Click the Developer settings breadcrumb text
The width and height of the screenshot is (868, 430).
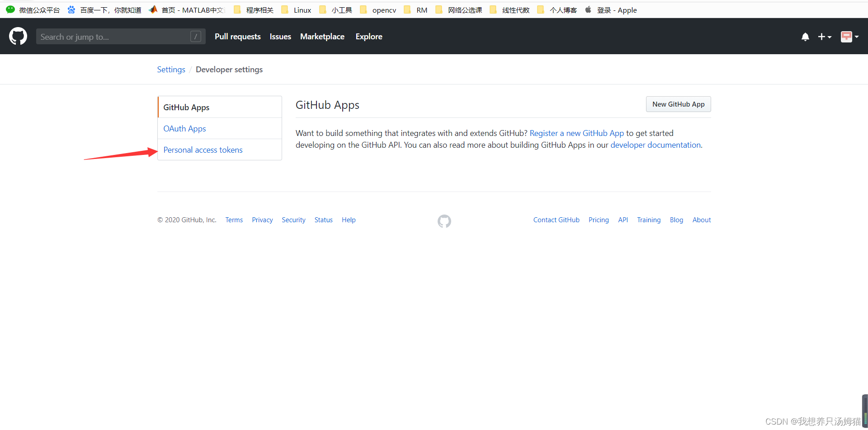pos(229,70)
